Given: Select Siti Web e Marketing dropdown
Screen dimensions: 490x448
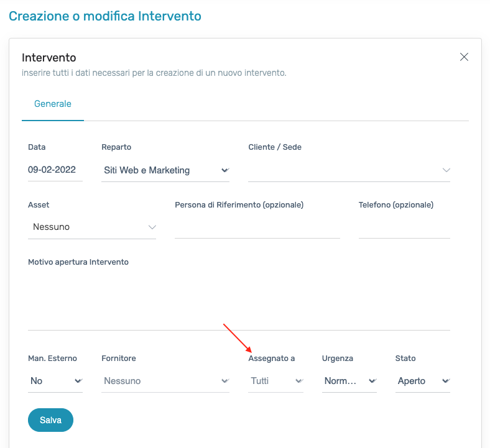Looking at the screenshot, I should [x=165, y=170].
